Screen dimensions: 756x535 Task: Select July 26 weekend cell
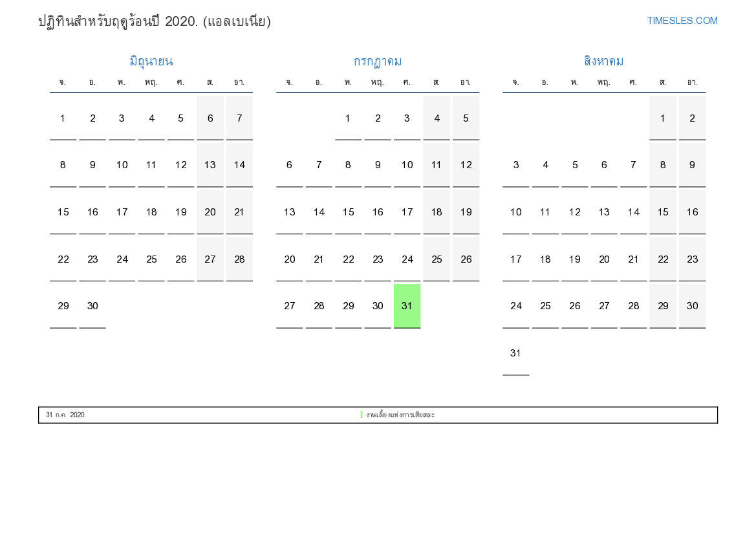pos(466,259)
